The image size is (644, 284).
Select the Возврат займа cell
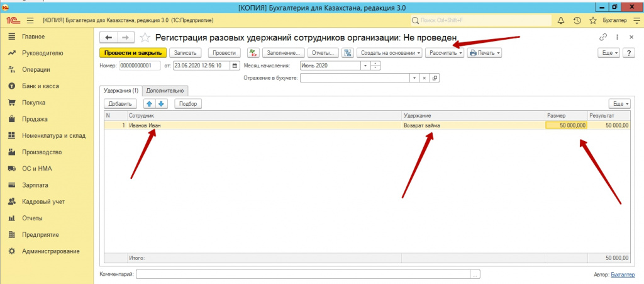tap(474, 125)
